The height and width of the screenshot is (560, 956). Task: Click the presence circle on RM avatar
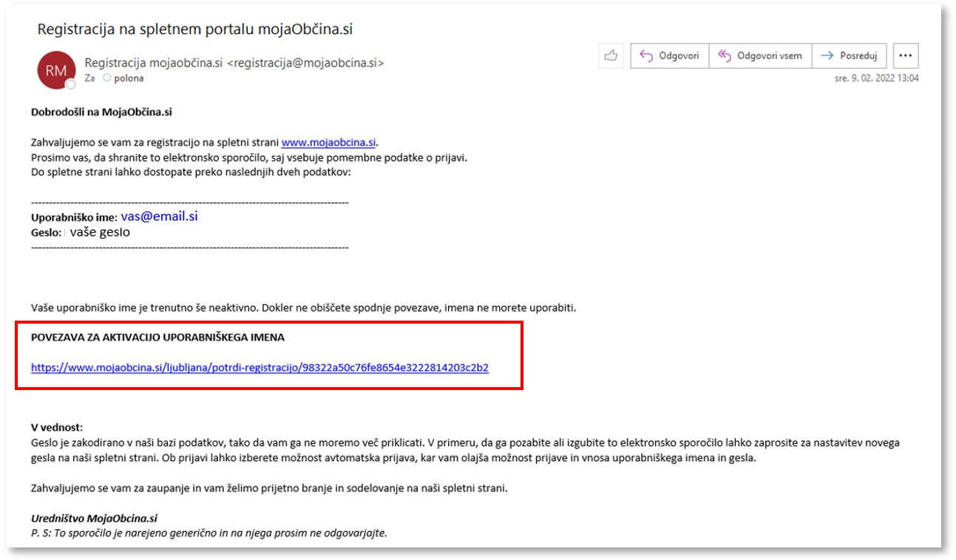click(71, 85)
